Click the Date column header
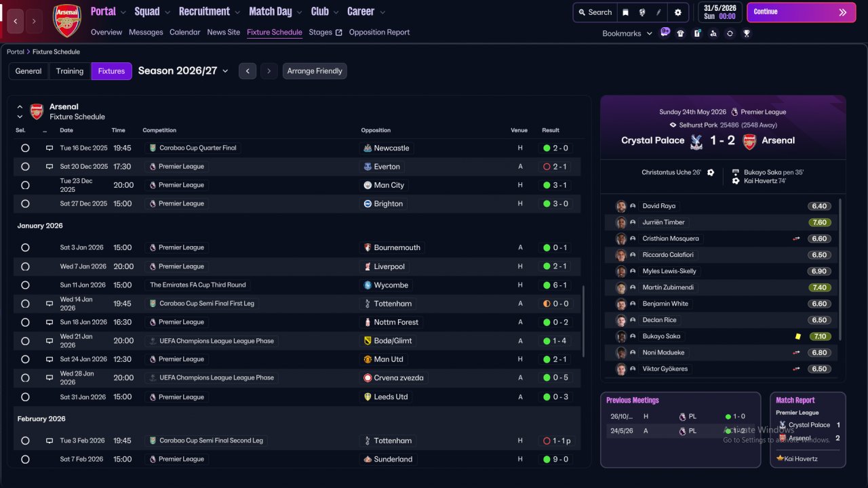This screenshot has height=488, width=868. click(66, 130)
